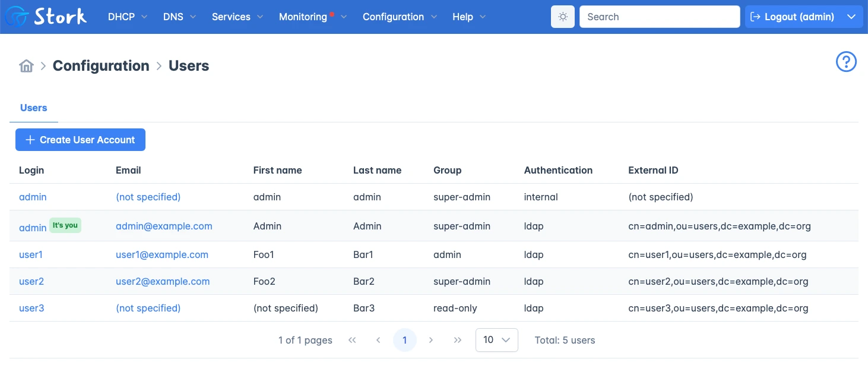Click user1@example.com email link
868x365 pixels.
(162, 254)
